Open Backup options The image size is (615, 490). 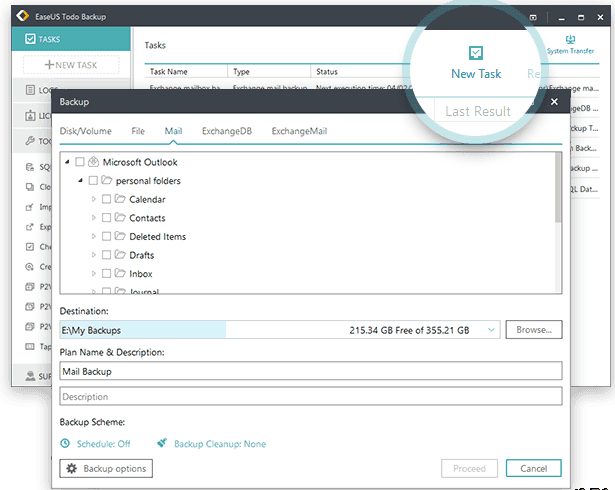pos(106,468)
